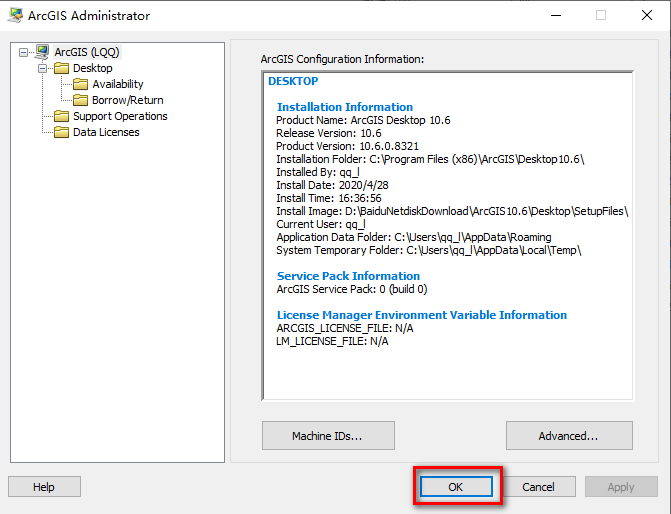Click the Data Licenses folder icon
The width and height of the screenshot is (671, 514).
tap(61, 132)
